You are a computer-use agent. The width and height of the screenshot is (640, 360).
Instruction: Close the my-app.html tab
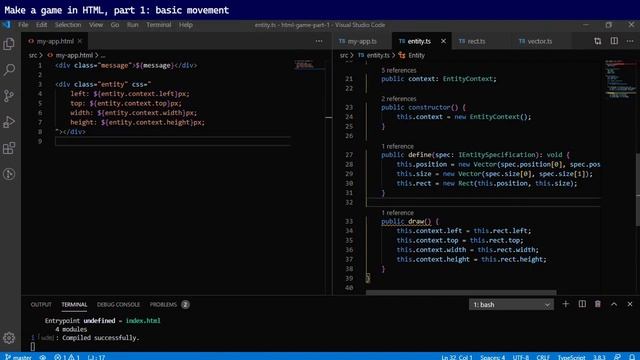tap(80, 41)
